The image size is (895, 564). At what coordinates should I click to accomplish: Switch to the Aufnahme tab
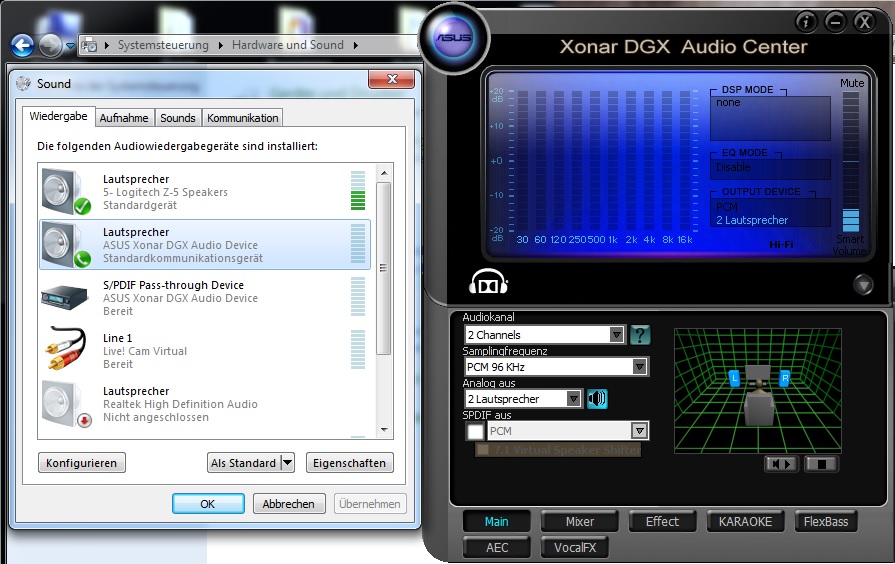click(124, 118)
